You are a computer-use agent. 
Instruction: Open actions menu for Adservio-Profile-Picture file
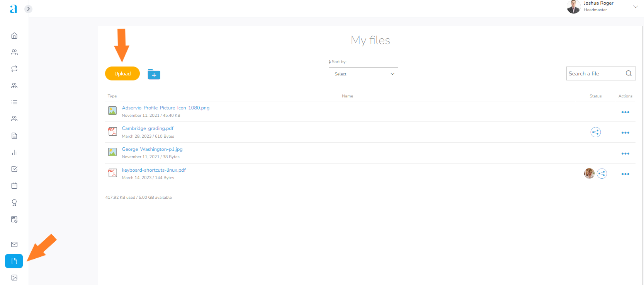click(x=625, y=112)
